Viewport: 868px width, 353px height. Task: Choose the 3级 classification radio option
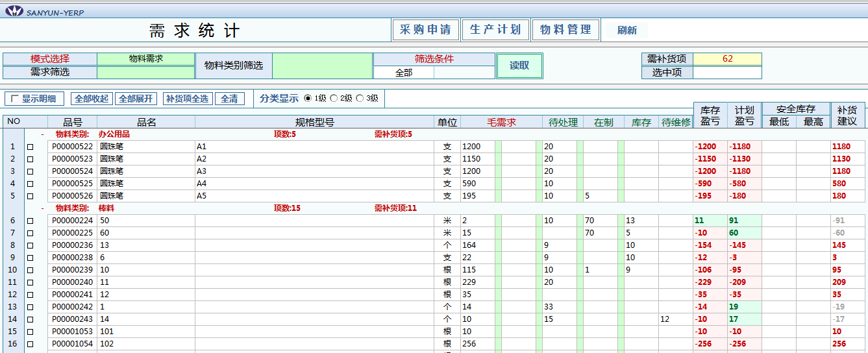pyautogui.click(x=360, y=99)
